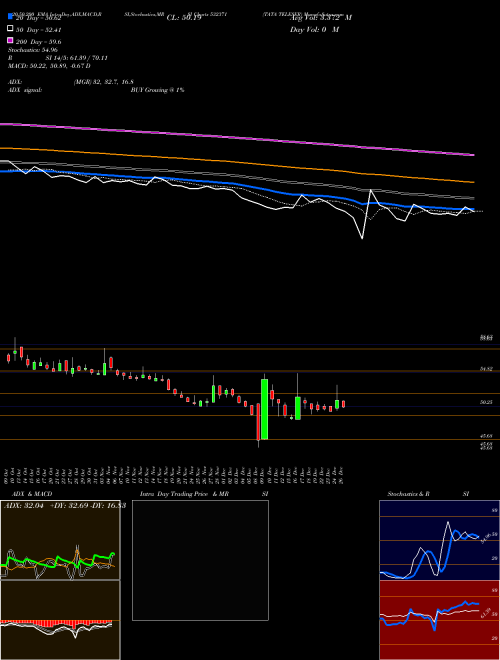Click the 'MACD: 50.22, 50.89, -0.67 D' line
This screenshot has height=660, width=500.
click(49, 66)
